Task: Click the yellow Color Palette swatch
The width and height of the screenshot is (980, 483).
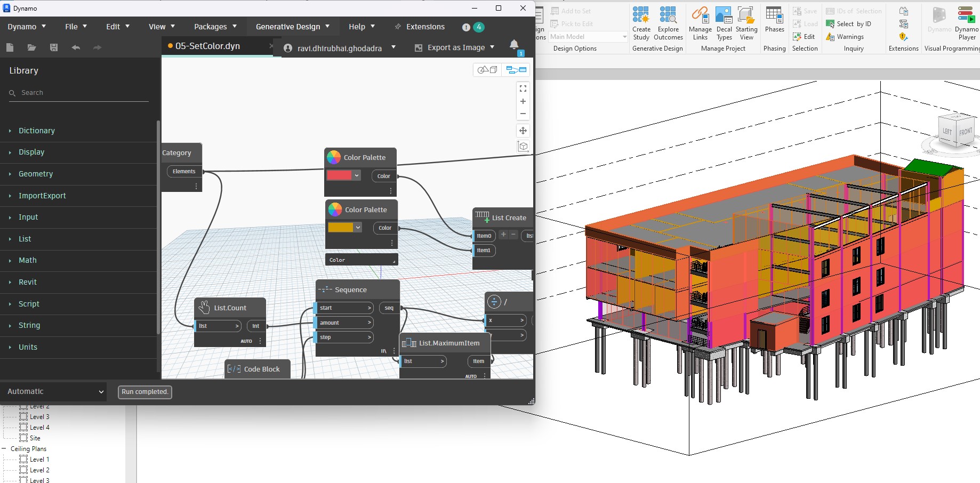Action: (x=340, y=228)
